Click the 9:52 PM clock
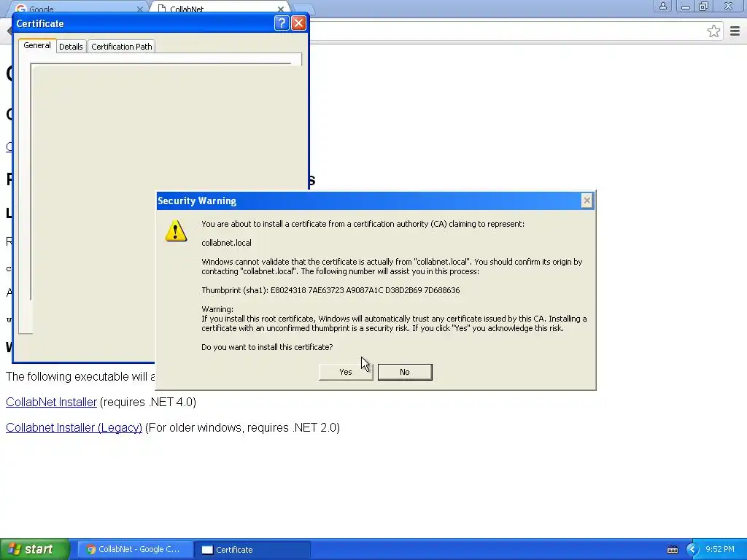The width and height of the screenshot is (747, 560). pos(720,549)
